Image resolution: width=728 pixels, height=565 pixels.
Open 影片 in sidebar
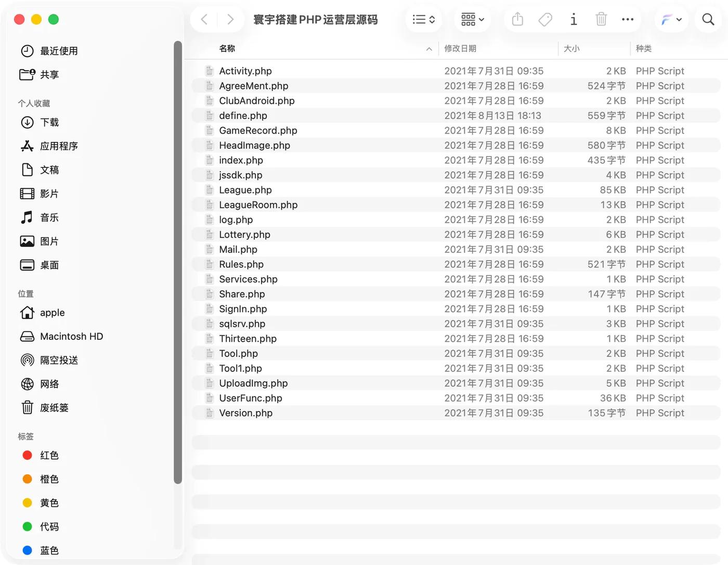pos(40,194)
